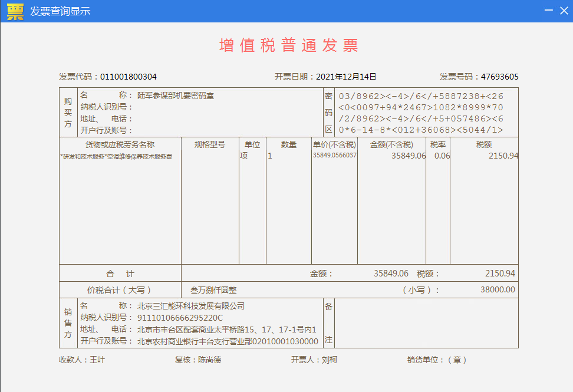This screenshot has height=392, width=573.
Task: Click the uppercase total 叁万捌仟圆整
Action: (x=213, y=290)
